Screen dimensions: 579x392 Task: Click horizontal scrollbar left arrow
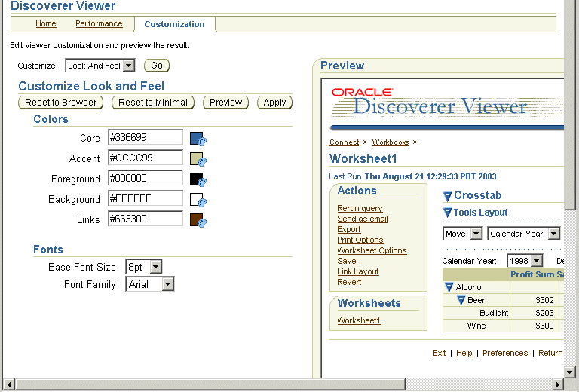point(9,384)
